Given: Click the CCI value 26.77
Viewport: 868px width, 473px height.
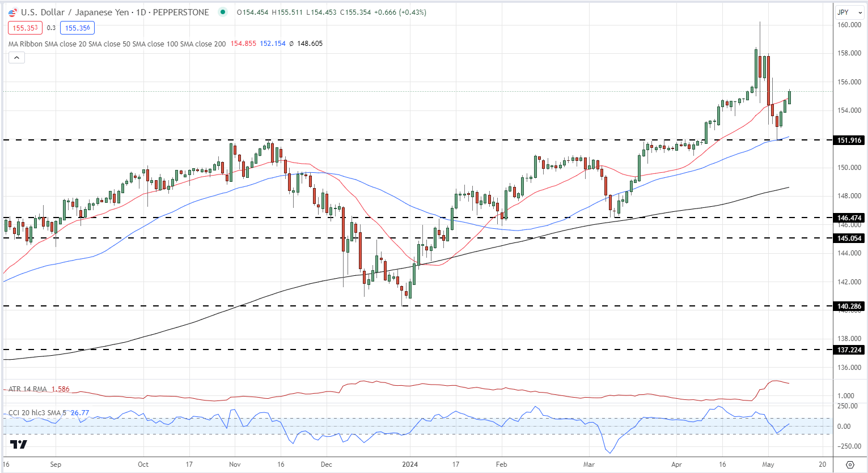Looking at the screenshot, I should coord(80,413).
